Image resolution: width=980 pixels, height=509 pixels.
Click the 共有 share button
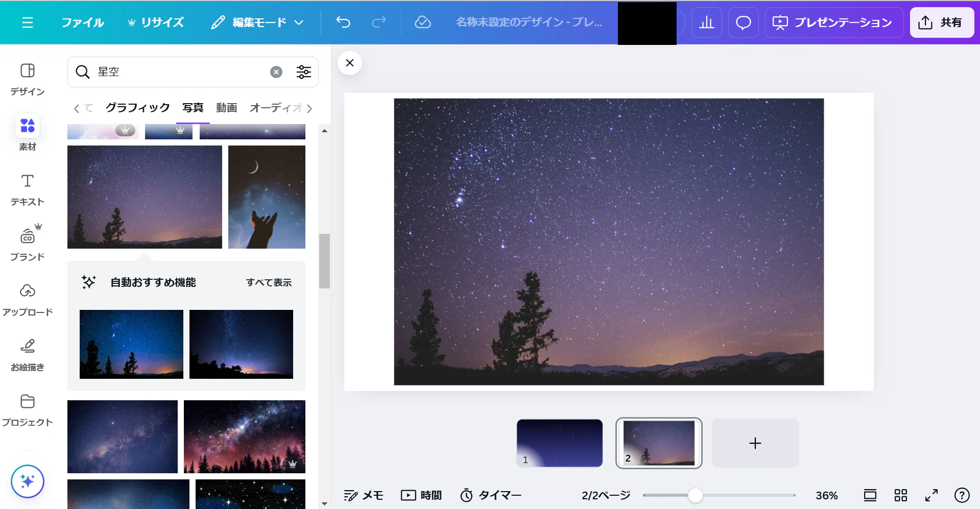pos(942,22)
